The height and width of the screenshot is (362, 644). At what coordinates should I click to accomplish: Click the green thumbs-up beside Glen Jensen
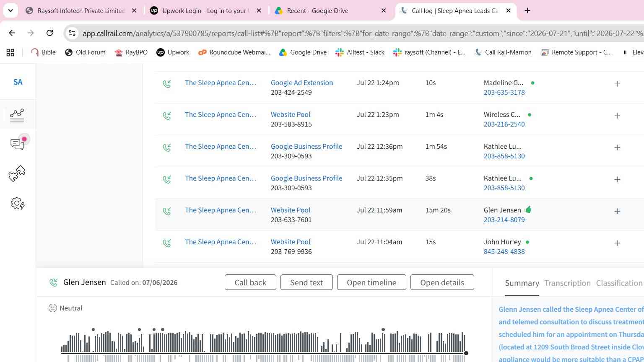click(528, 209)
